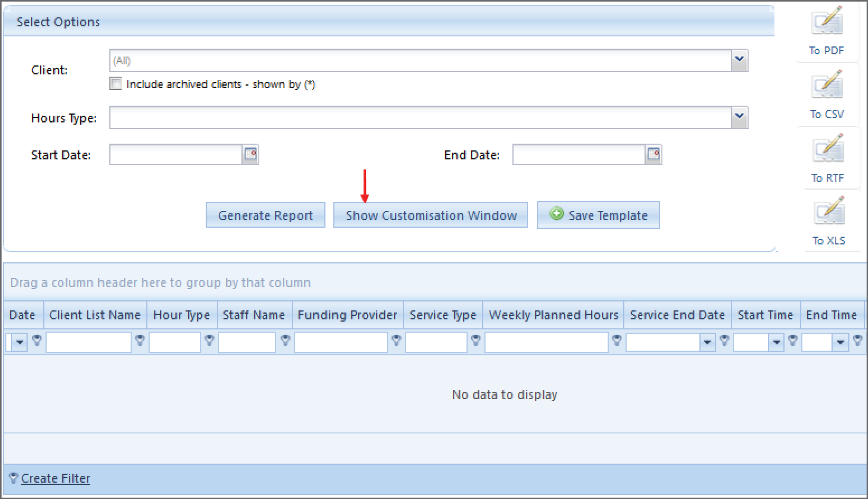Sort by End Time column header
The width and height of the screenshot is (868, 499).
click(832, 315)
